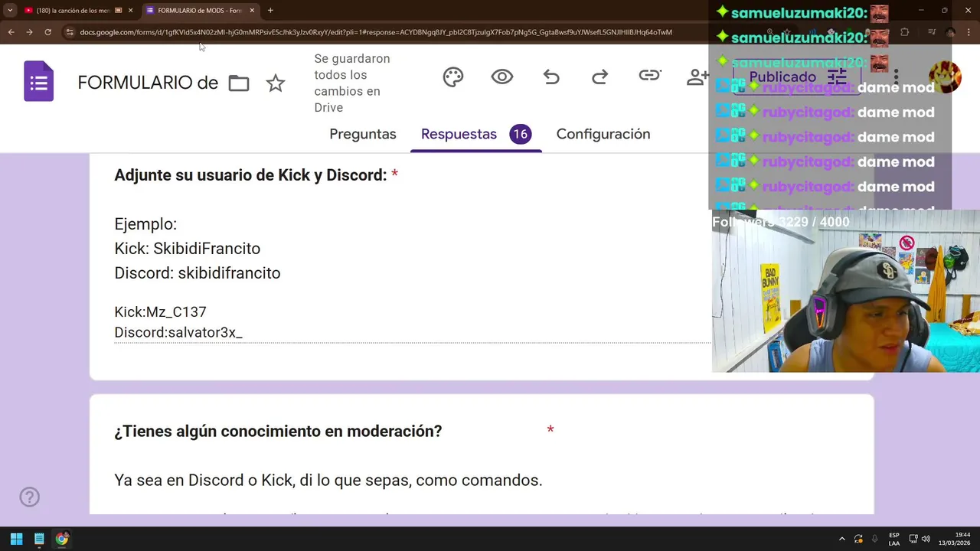
Task: Click the webcam overlay video
Action: coord(846,292)
